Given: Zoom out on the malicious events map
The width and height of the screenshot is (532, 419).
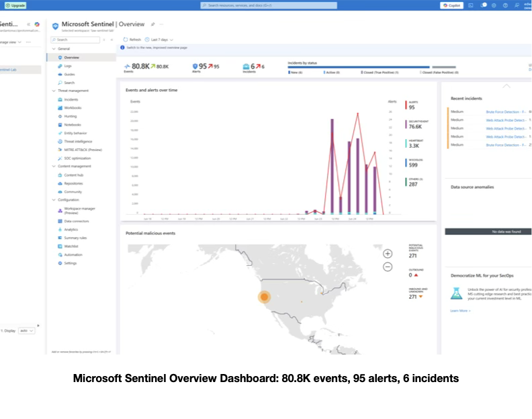Looking at the screenshot, I should [x=388, y=267].
